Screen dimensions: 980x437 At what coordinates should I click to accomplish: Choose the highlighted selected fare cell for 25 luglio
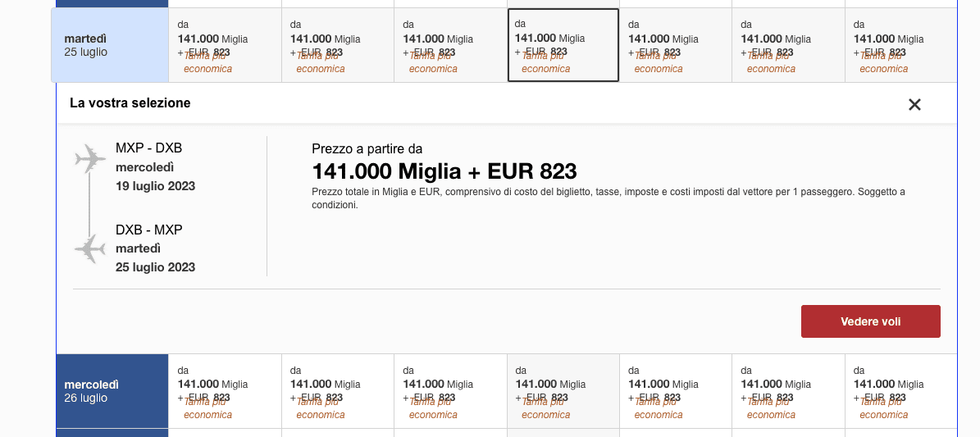[563, 45]
